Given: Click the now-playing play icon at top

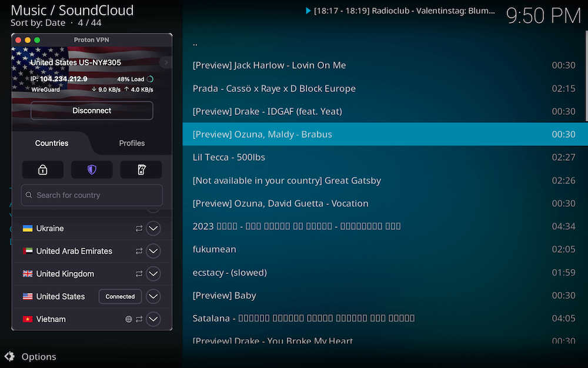Looking at the screenshot, I should point(308,11).
